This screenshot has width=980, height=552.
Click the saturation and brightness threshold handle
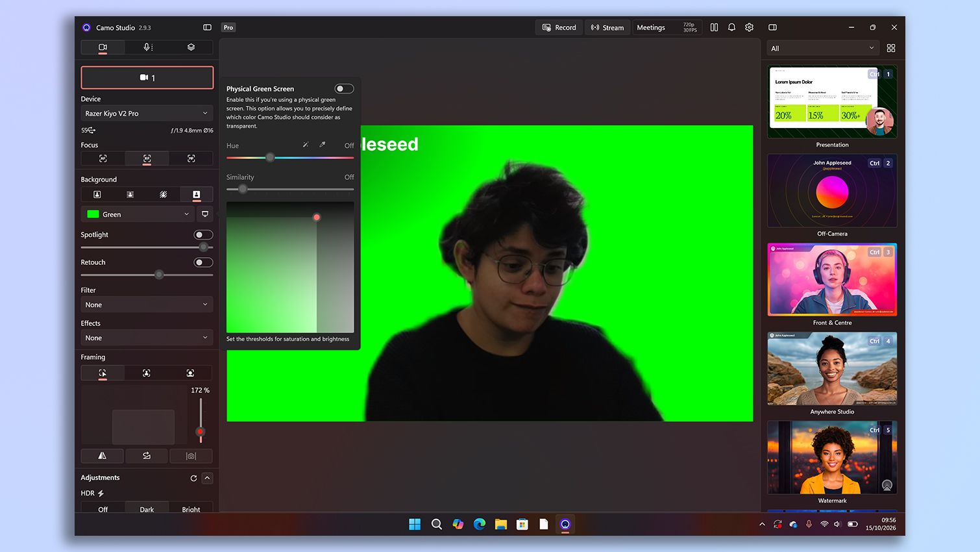[x=317, y=218]
